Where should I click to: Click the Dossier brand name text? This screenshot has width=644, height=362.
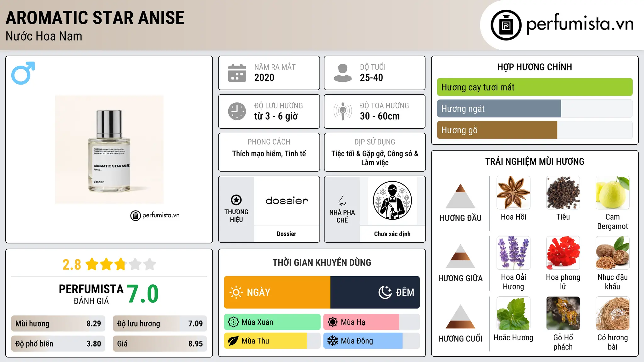tap(286, 234)
